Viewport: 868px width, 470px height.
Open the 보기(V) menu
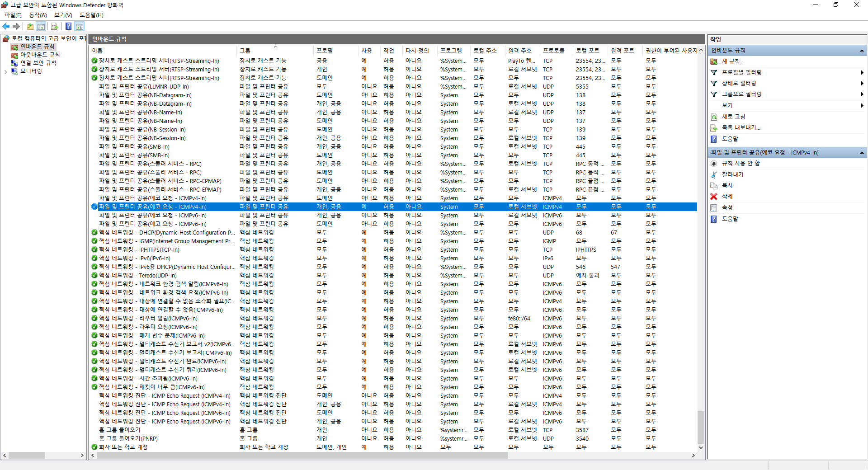coord(63,15)
